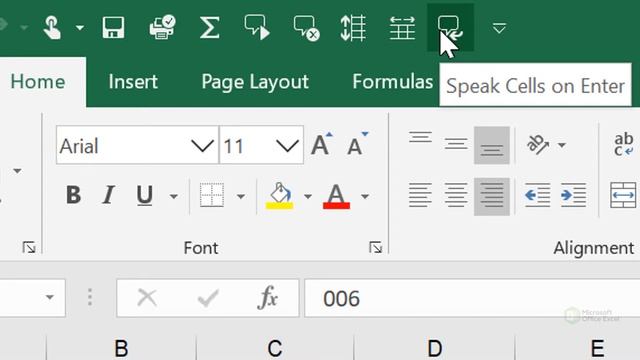
Task: Click the Orientation text rotate icon
Action: (x=538, y=144)
